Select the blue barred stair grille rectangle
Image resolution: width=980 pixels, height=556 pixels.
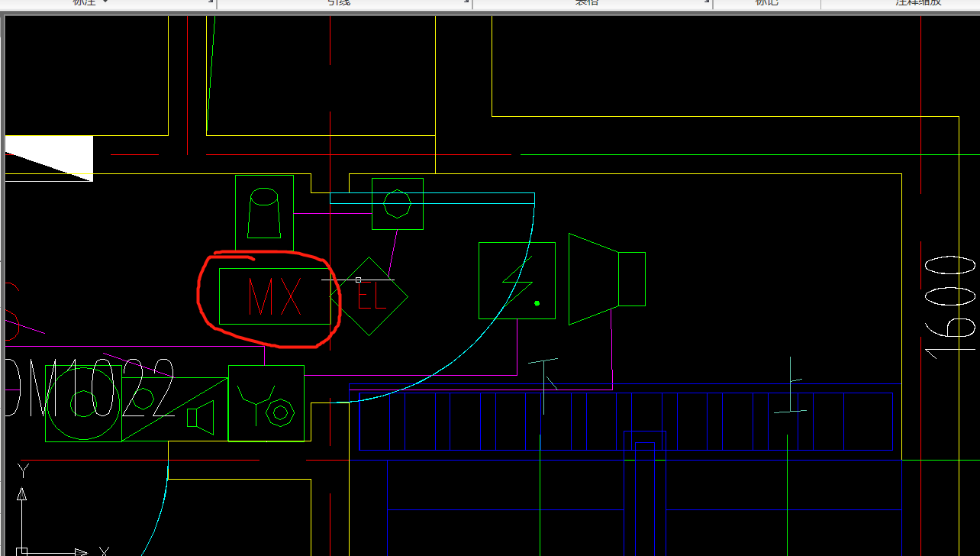coord(626,422)
